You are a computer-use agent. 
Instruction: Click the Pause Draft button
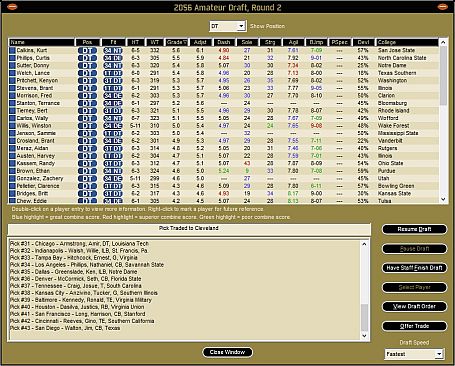click(x=414, y=249)
